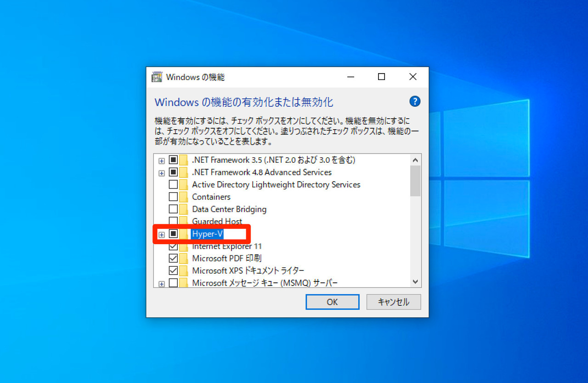Uncheck the Microsoft PDF 印刷 checkbox
Screen dimensions: 588x383
tap(173, 258)
